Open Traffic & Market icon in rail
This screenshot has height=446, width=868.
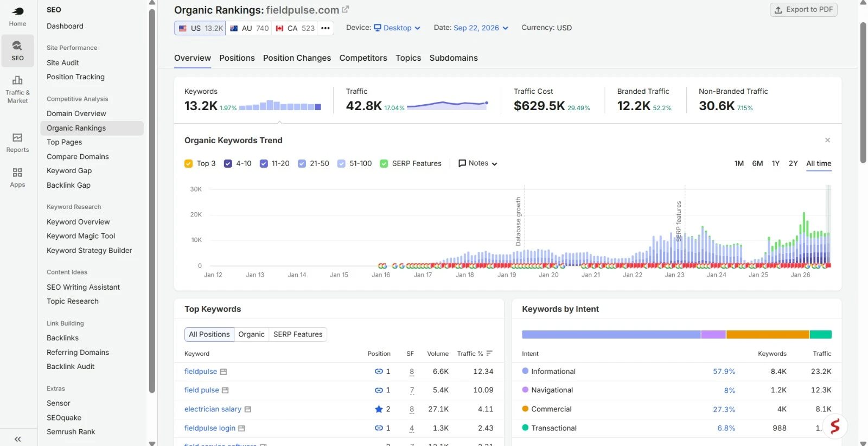click(17, 90)
